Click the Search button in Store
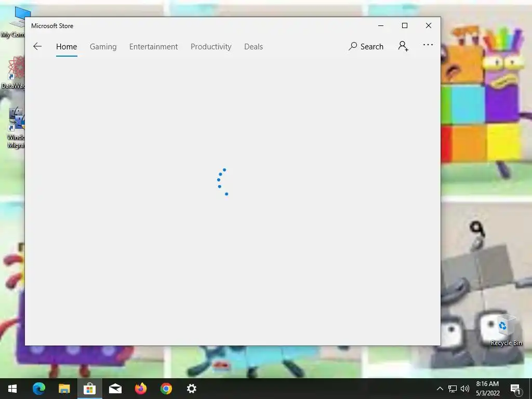Screen dimensions: 532x399 366,46
